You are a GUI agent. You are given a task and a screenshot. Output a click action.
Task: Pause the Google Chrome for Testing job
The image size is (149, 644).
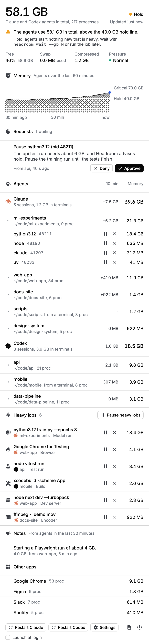point(105,449)
